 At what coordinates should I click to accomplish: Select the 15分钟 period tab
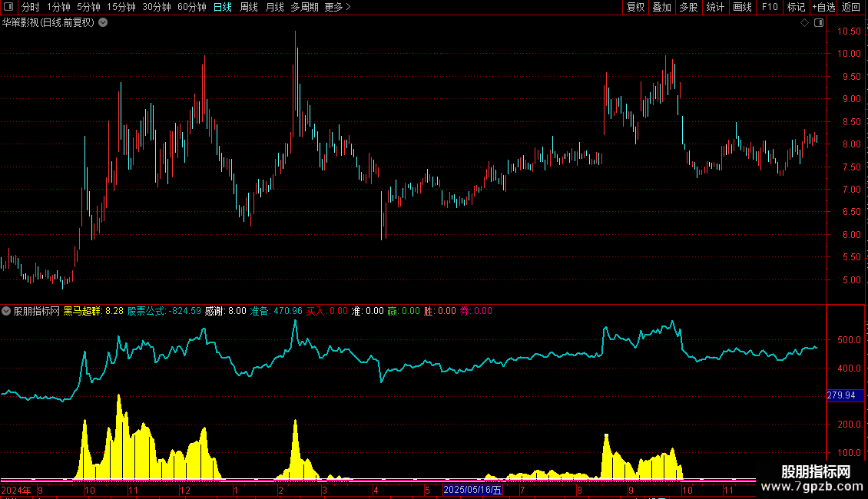pyautogui.click(x=121, y=7)
